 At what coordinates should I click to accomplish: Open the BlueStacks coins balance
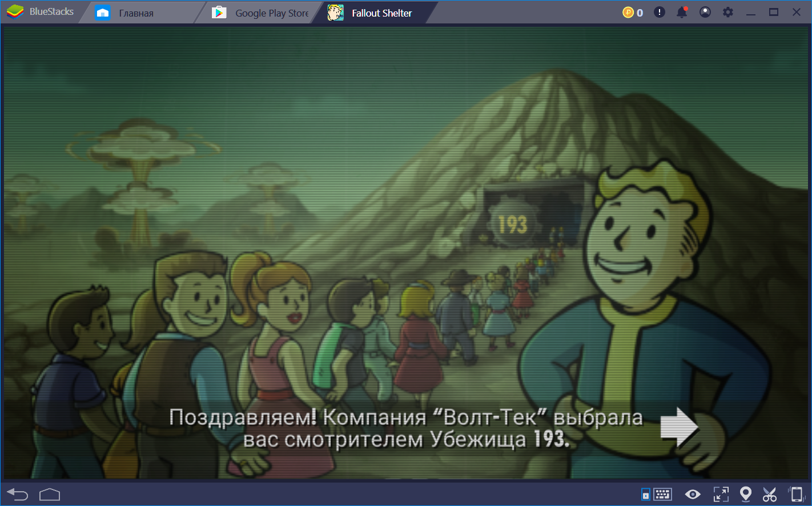[x=633, y=12]
